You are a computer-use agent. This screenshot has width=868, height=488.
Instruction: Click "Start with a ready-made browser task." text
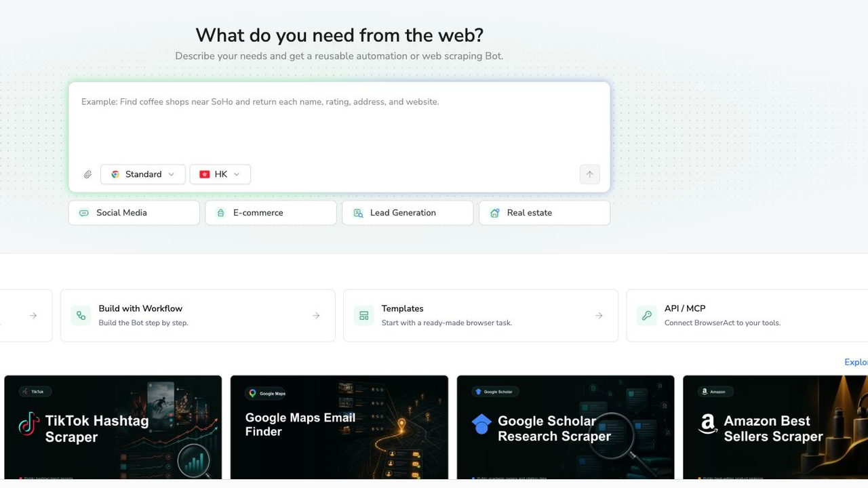(446, 323)
